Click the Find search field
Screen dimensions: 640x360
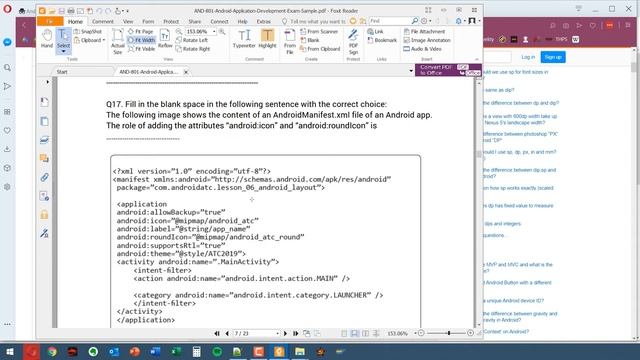point(390,21)
